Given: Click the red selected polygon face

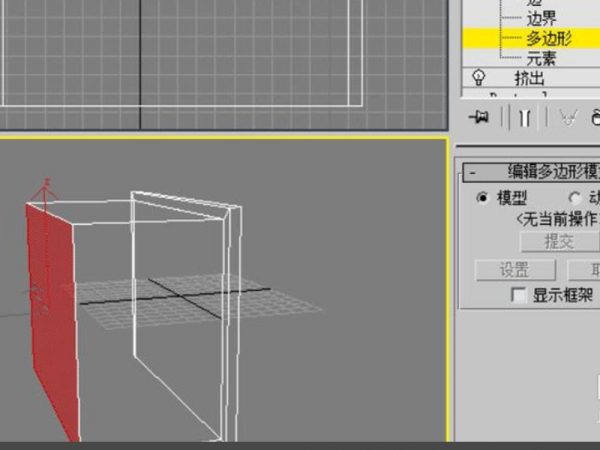Looking at the screenshot, I should tap(52, 306).
